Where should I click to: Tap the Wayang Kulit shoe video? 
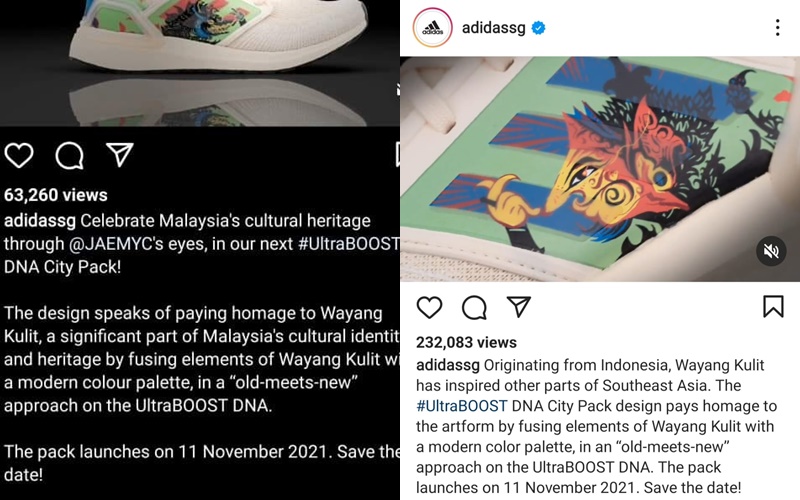(600, 169)
